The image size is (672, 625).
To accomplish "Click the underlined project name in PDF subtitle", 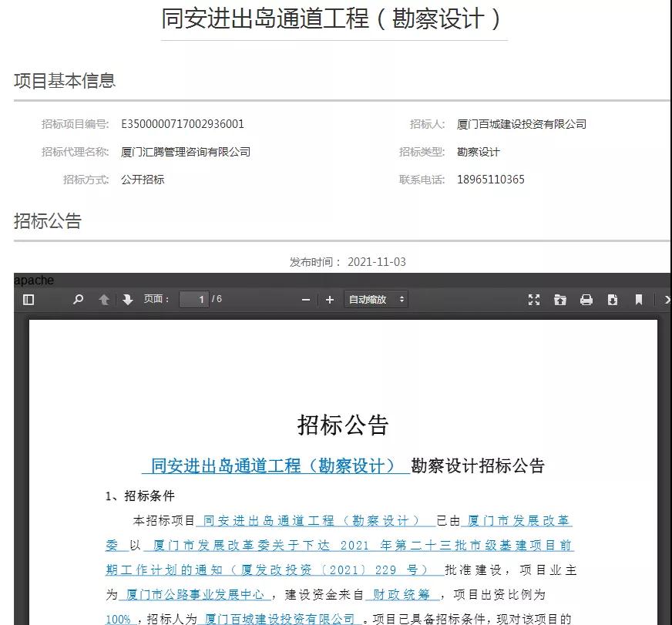I will click(x=276, y=466).
